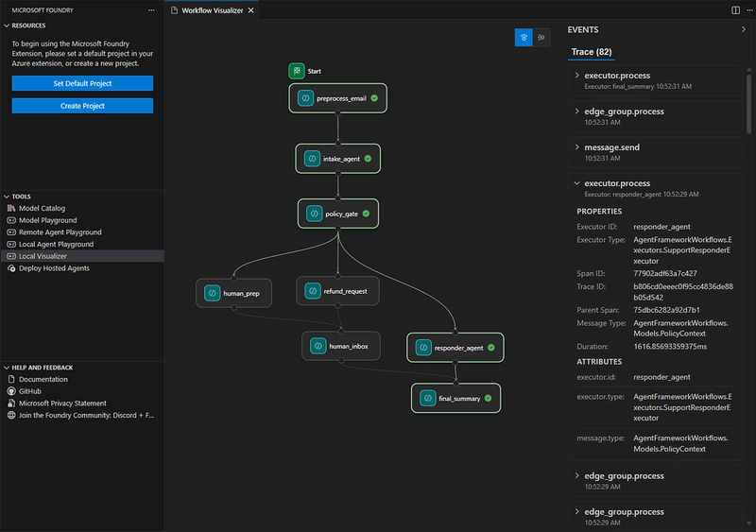Click green status check on final_summary
Screen dimensions: 756x532
pyautogui.click(x=488, y=399)
